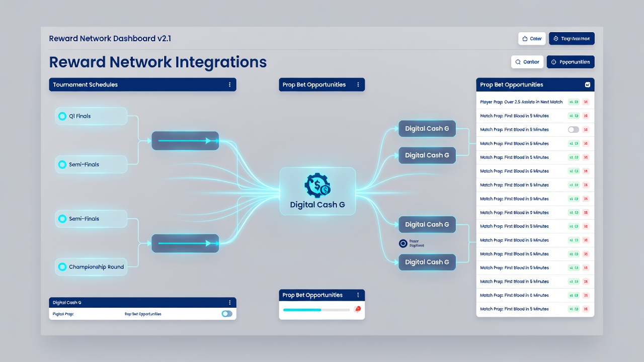Select the Championship Round circle indicator
This screenshot has height=362, width=644.
[x=62, y=267]
